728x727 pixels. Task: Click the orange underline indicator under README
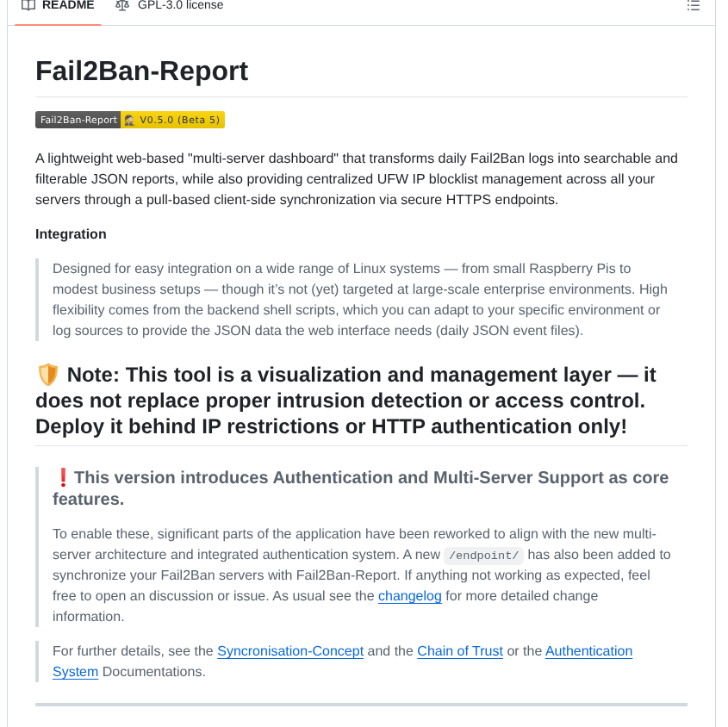pos(57,25)
